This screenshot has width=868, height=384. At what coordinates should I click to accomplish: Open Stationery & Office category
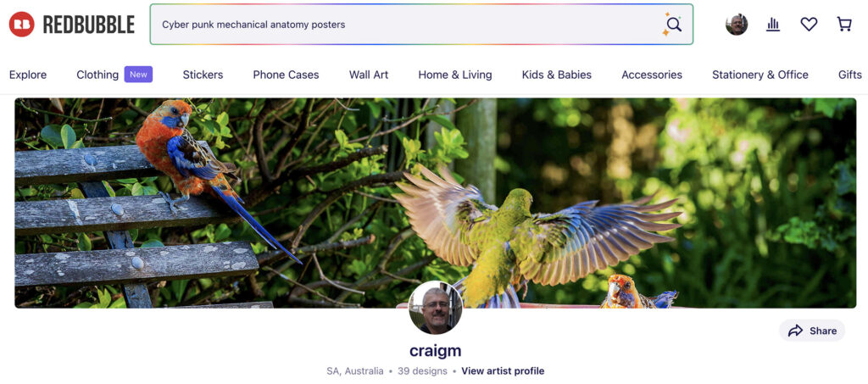(760, 75)
